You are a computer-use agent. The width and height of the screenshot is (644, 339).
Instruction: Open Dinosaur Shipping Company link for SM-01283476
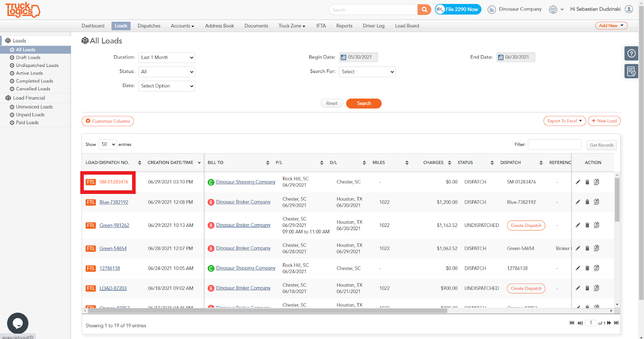(246, 182)
